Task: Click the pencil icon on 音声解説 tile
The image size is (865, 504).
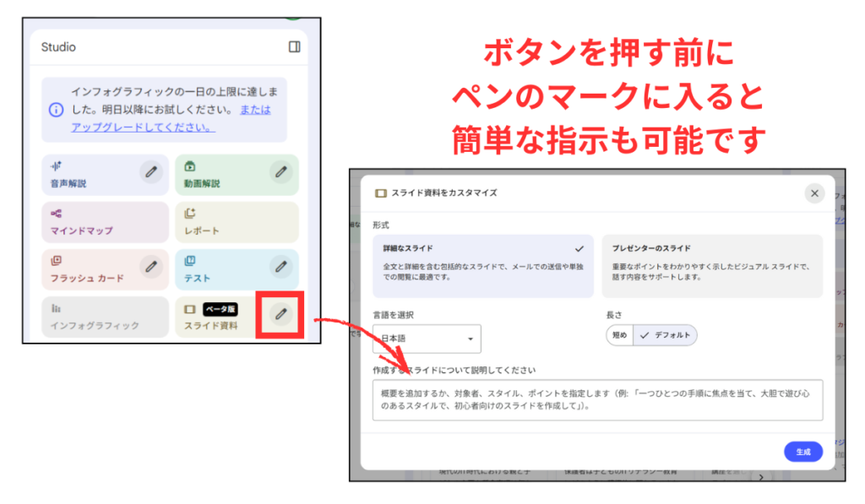Action: [x=151, y=171]
